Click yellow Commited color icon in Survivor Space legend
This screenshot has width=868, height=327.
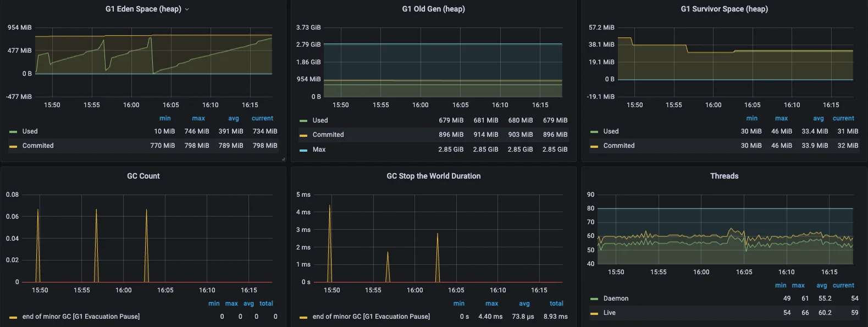pos(594,146)
